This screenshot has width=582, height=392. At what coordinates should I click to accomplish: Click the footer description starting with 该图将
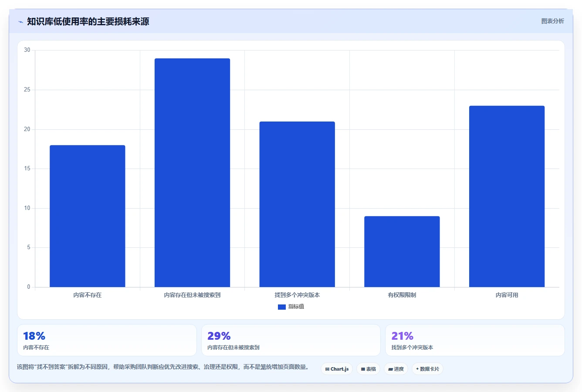163,367
